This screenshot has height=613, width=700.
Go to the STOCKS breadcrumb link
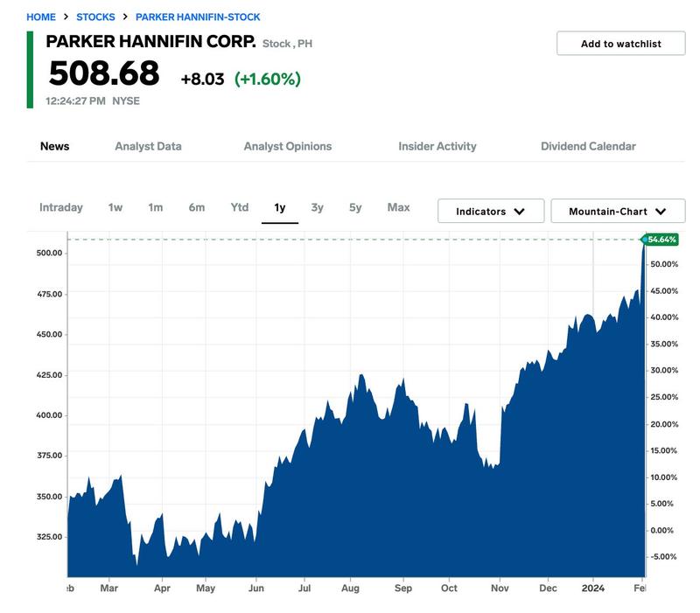[x=95, y=17]
